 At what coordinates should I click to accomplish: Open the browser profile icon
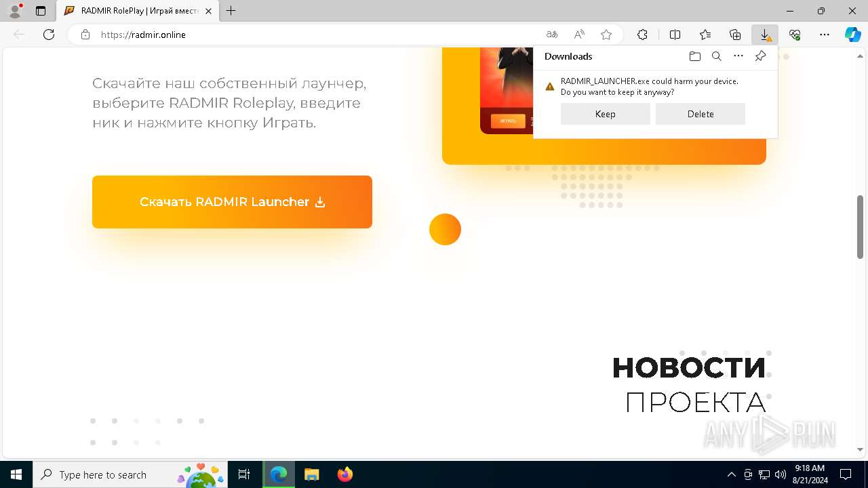click(15, 11)
